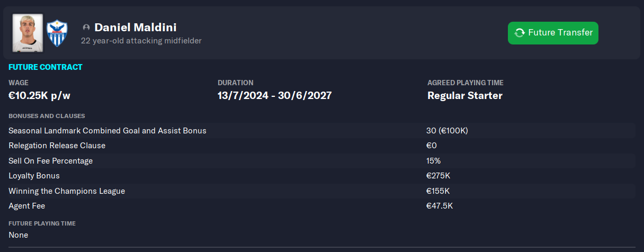Click the small person icon beside the name

coord(86,28)
